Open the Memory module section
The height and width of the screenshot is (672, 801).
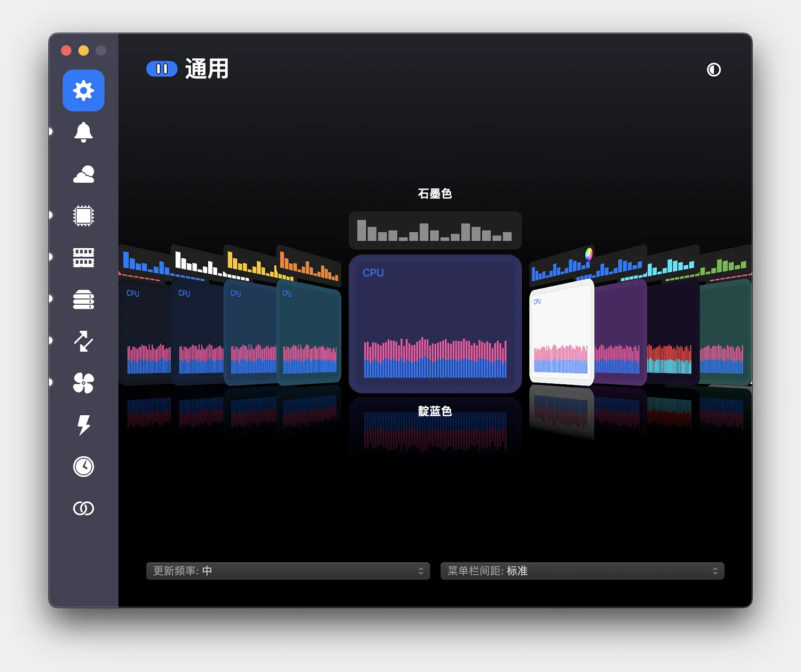[83, 258]
